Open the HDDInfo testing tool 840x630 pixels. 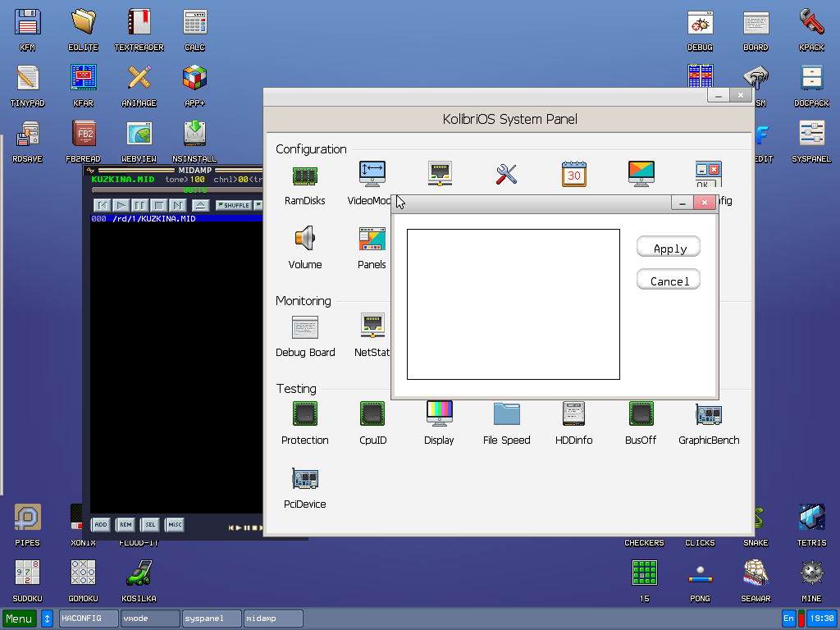point(573,414)
